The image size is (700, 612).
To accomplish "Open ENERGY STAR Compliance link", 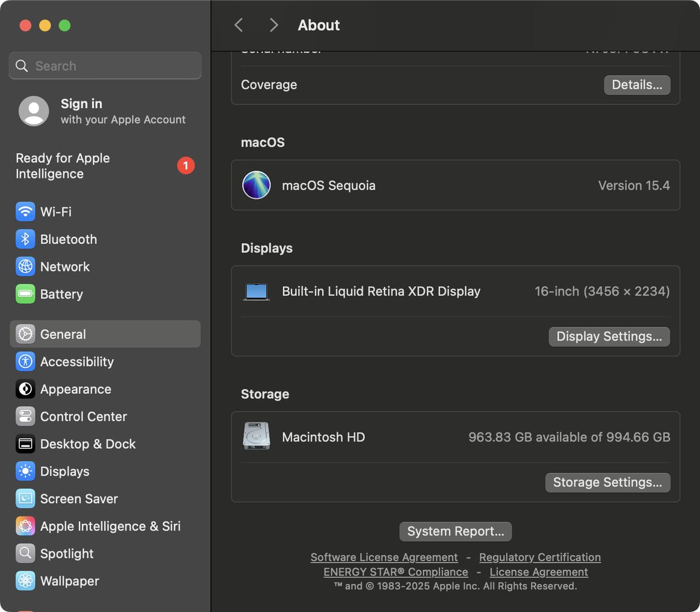I will (396, 572).
